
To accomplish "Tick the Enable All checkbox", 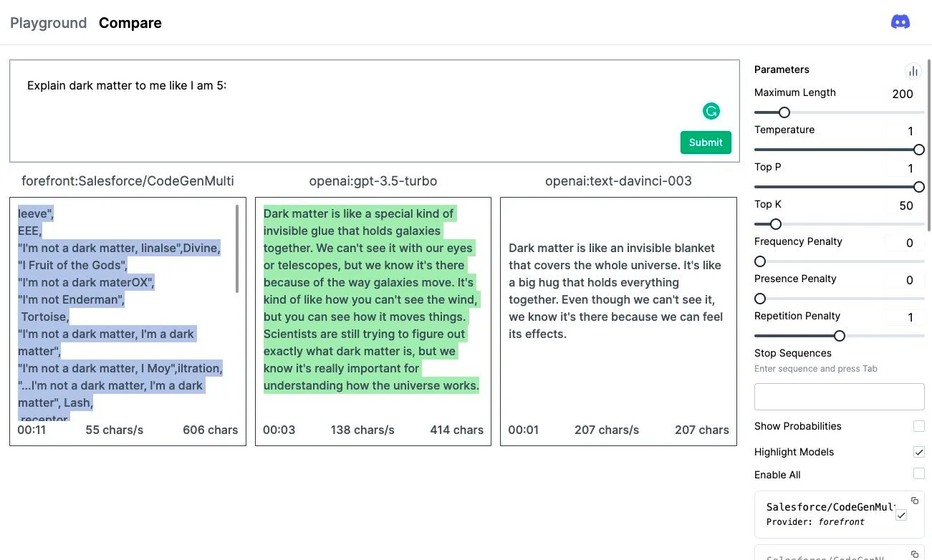I will (919, 474).
